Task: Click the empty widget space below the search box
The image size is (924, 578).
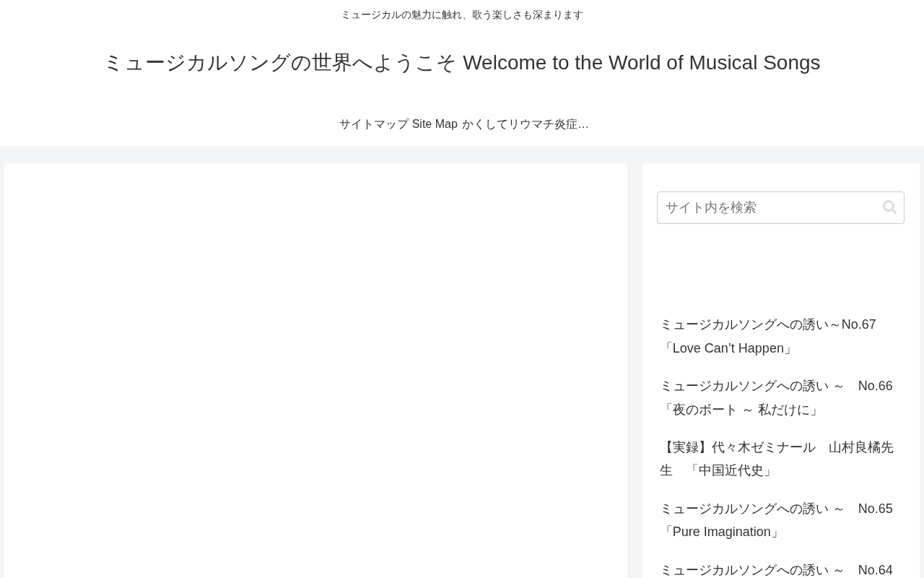Action: pyautogui.click(x=780, y=267)
